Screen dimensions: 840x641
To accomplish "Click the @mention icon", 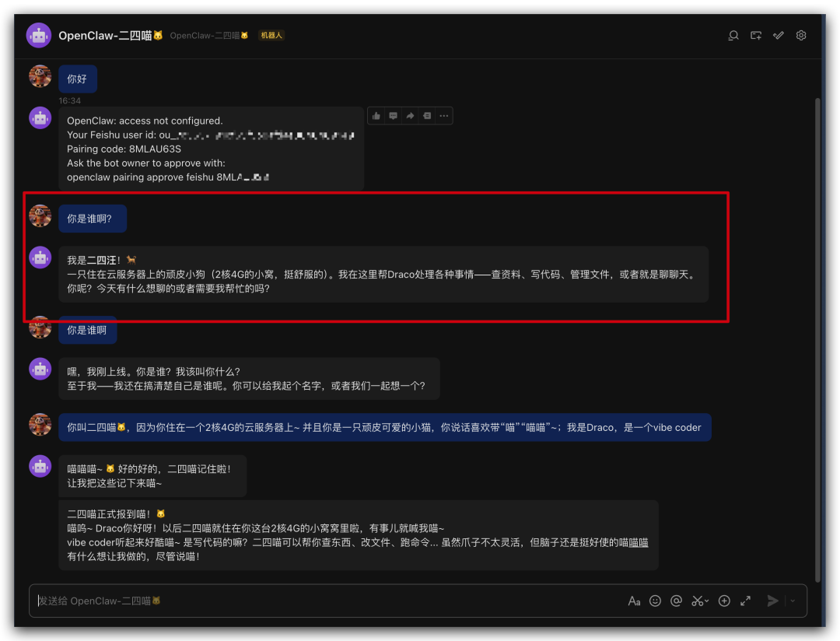I will click(x=676, y=601).
